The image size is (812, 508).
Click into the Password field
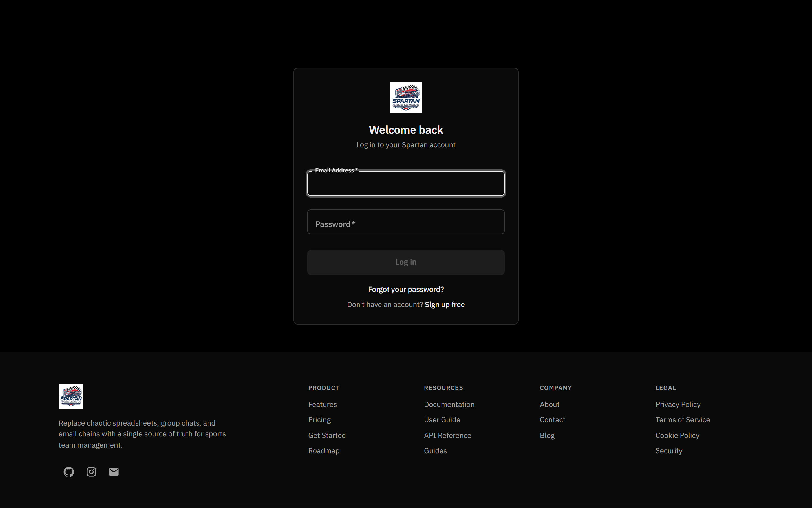point(406,222)
